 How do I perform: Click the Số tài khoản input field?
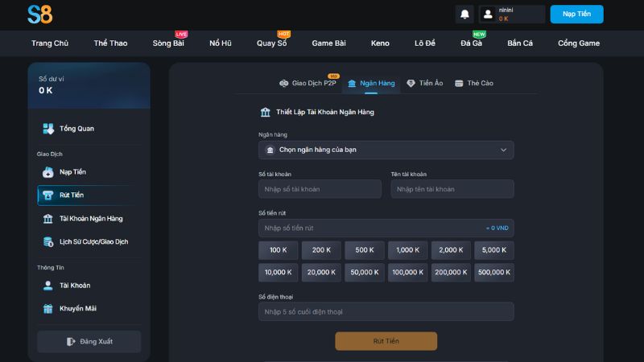320,189
